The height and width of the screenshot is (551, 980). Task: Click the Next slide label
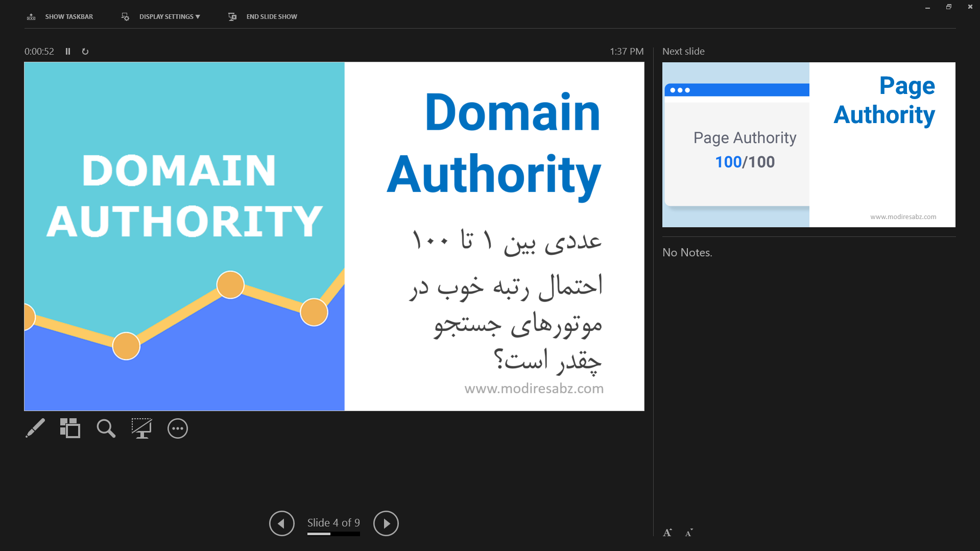pyautogui.click(x=683, y=52)
